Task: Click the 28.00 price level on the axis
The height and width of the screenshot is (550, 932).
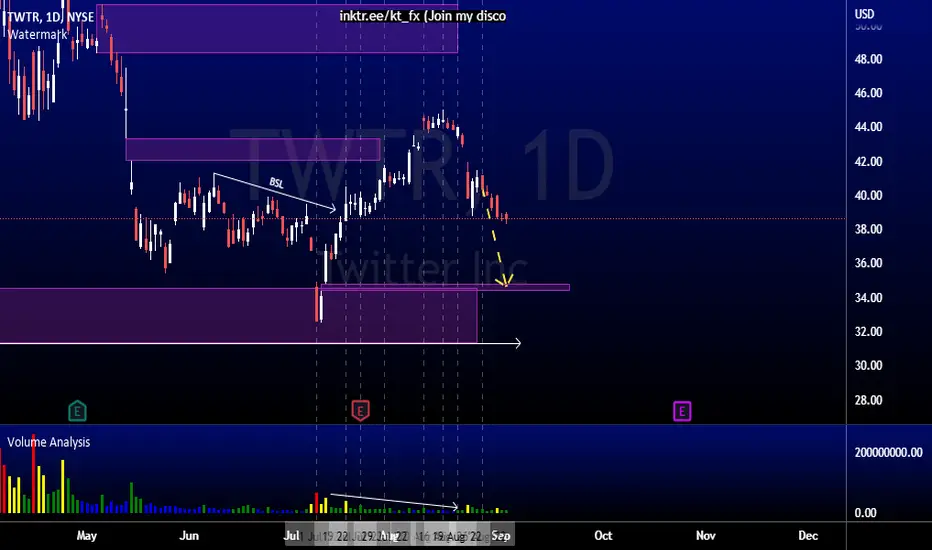Action: pos(868,400)
